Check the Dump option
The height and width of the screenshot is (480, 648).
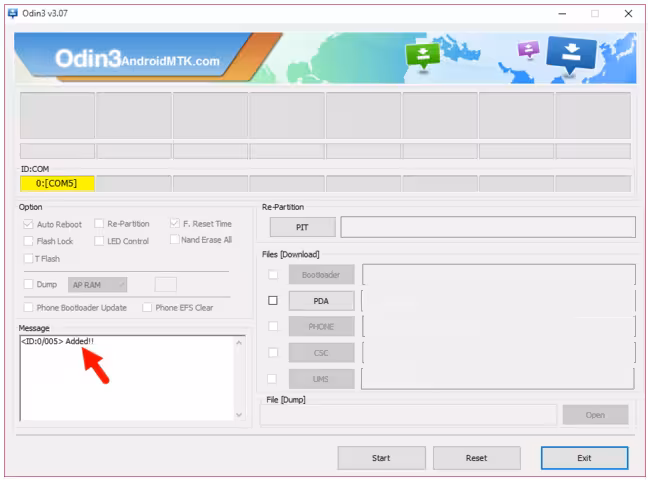[x=28, y=284]
